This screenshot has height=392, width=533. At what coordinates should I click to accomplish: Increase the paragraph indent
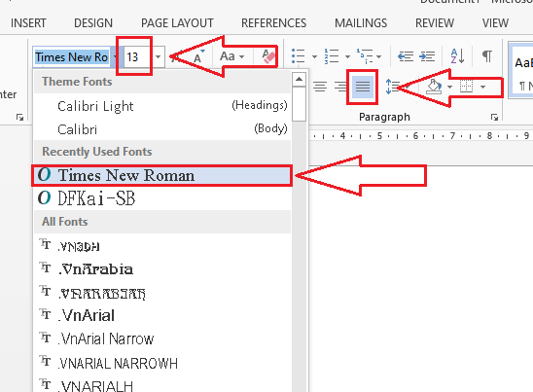(427, 56)
